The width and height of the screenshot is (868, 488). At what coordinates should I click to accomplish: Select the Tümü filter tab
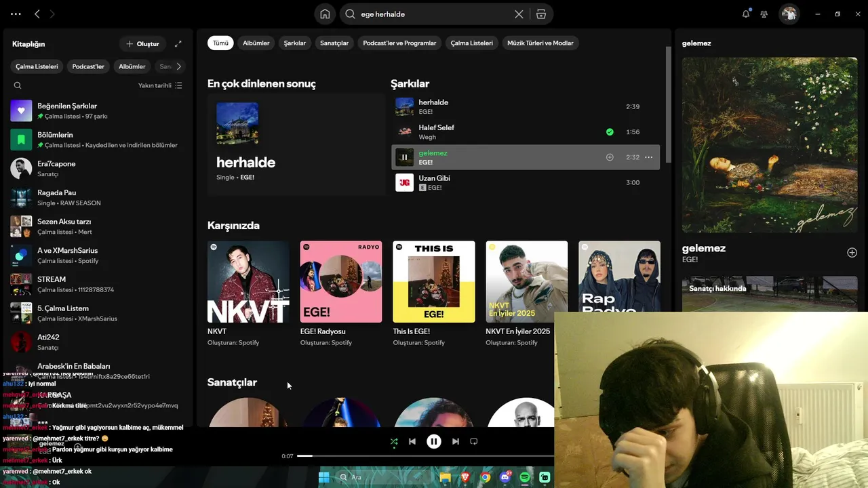click(x=221, y=43)
